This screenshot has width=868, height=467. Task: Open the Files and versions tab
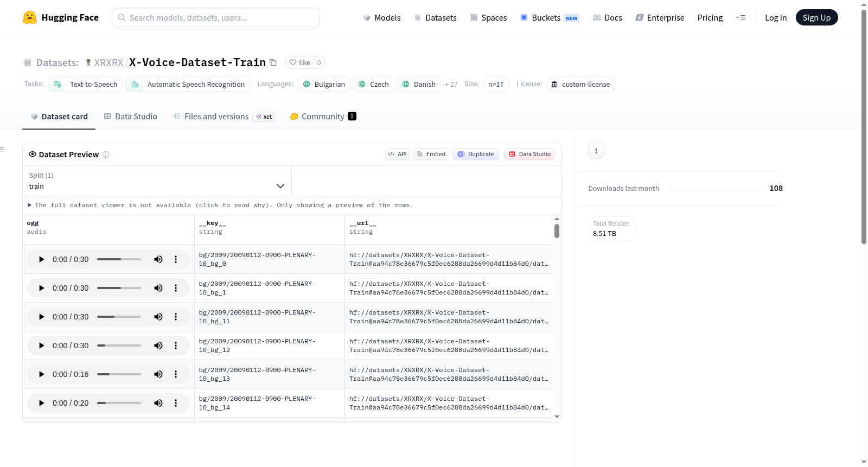[224, 117]
